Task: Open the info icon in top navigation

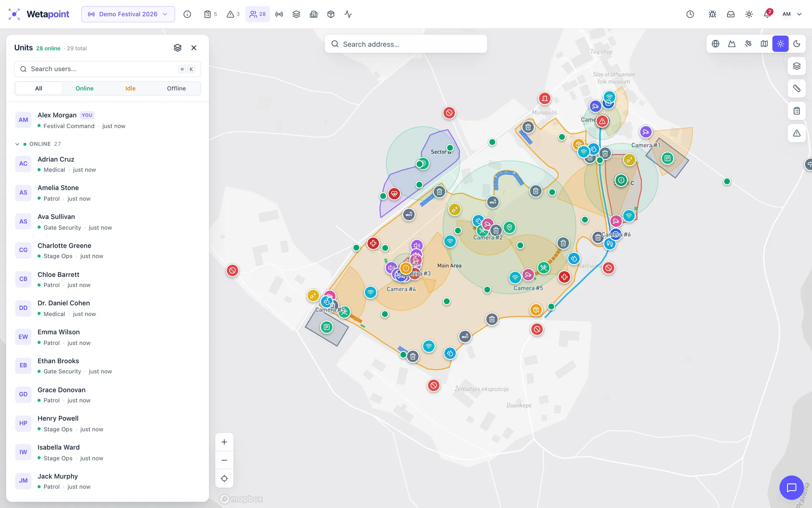Action: click(187, 14)
